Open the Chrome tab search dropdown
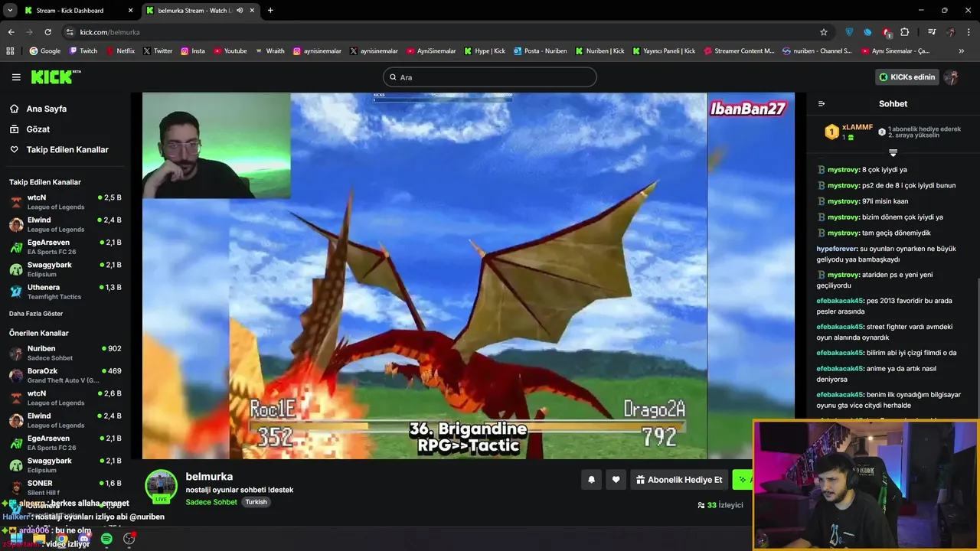The image size is (980, 551). (10, 11)
